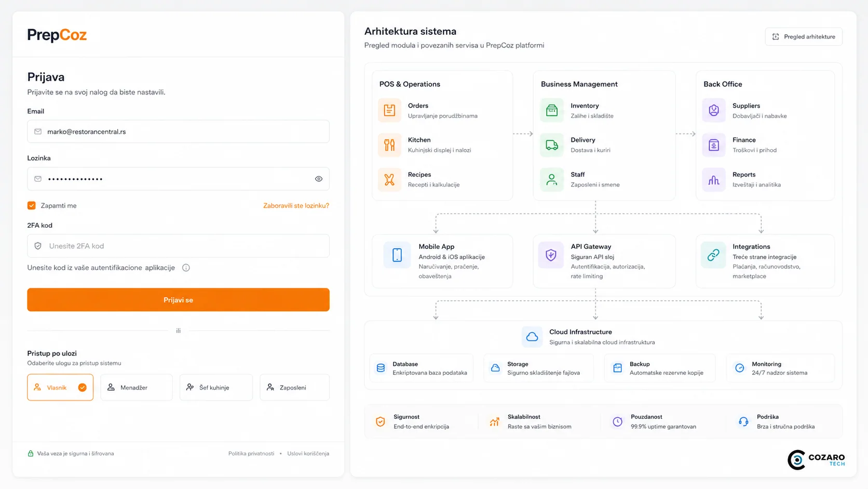This screenshot has width=868, height=489.
Task: Click the Podrška headset icon
Action: tap(743, 421)
